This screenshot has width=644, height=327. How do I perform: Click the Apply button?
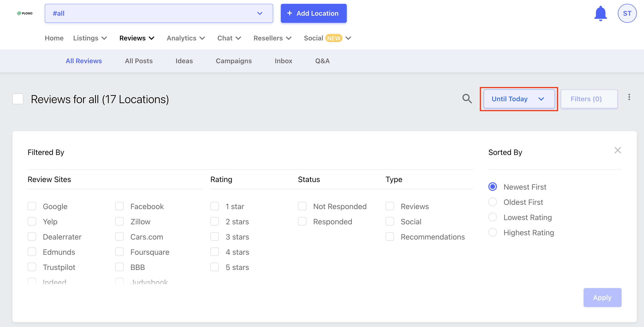tap(602, 298)
